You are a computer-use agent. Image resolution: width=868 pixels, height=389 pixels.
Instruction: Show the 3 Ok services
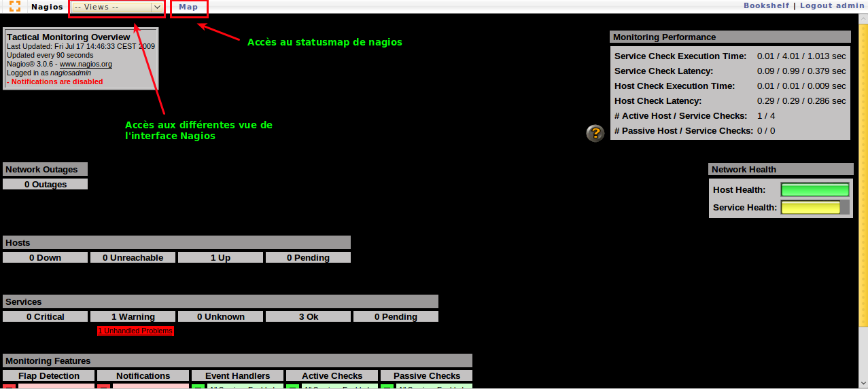pyautogui.click(x=309, y=317)
